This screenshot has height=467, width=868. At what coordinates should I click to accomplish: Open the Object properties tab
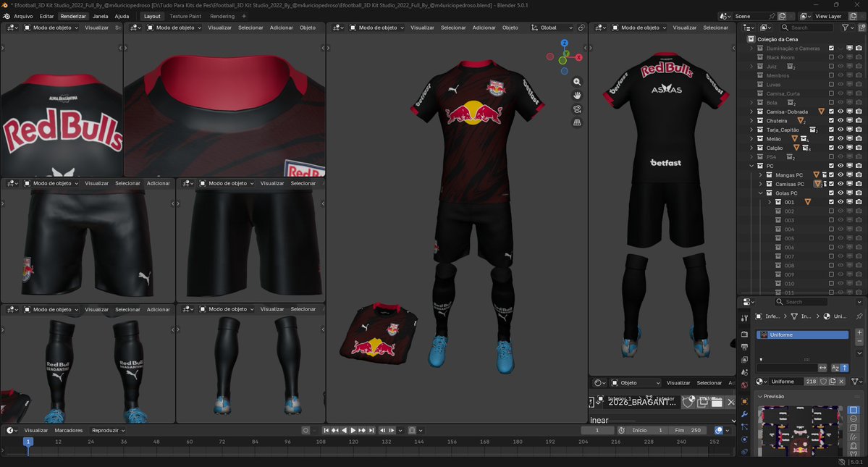[744, 401]
